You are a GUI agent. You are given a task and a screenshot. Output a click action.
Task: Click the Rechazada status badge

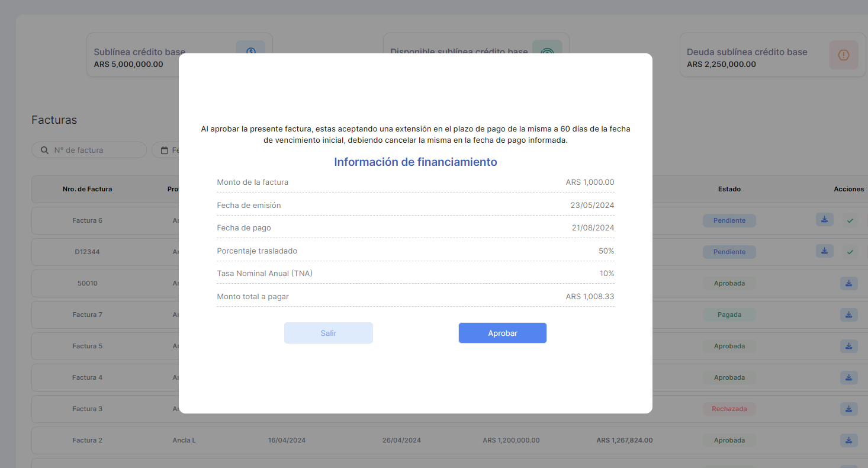[729, 409]
